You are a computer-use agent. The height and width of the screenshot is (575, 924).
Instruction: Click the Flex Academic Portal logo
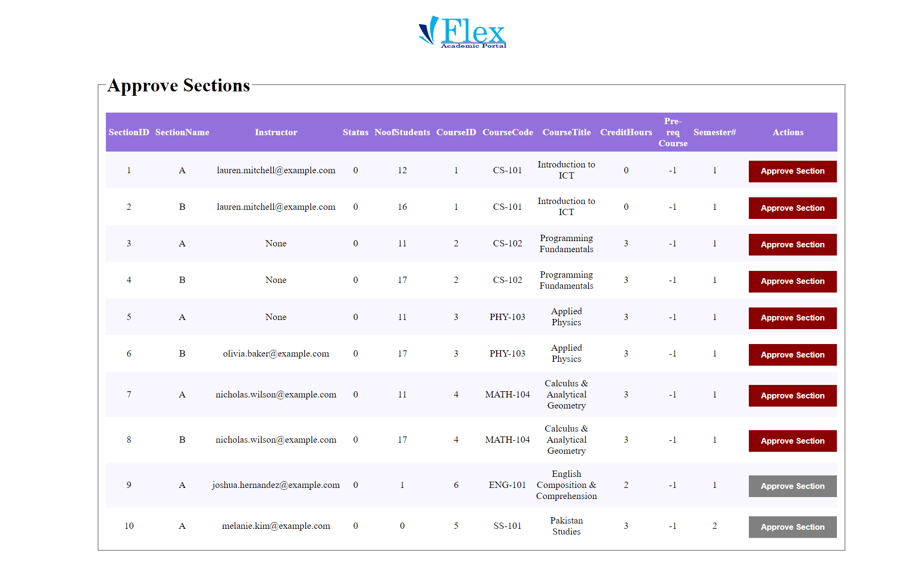[461, 31]
